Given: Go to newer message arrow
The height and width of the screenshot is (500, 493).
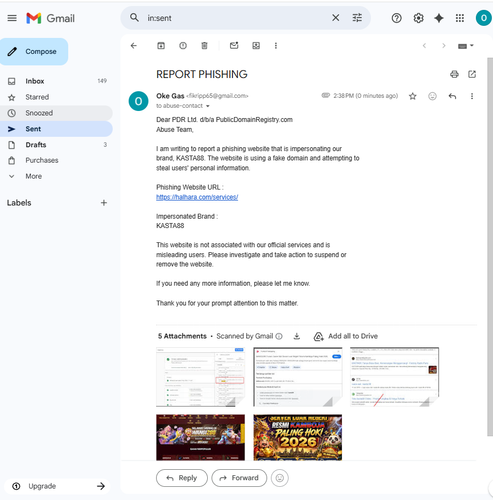Looking at the screenshot, I should pyautogui.click(x=424, y=46).
